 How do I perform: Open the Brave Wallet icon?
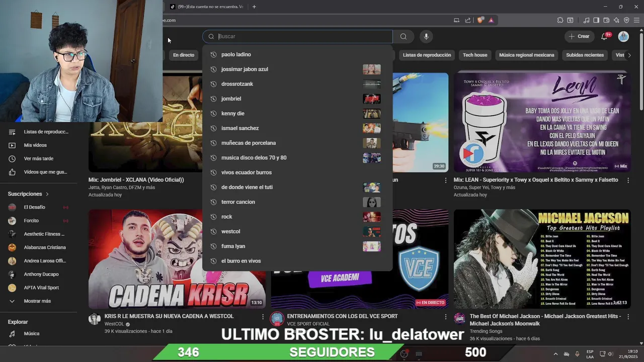pyautogui.click(x=606, y=20)
